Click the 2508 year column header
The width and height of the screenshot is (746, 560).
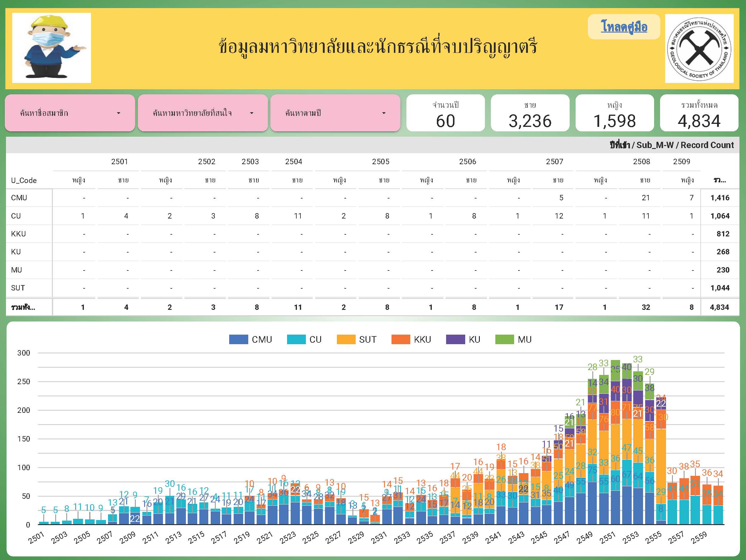(641, 161)
